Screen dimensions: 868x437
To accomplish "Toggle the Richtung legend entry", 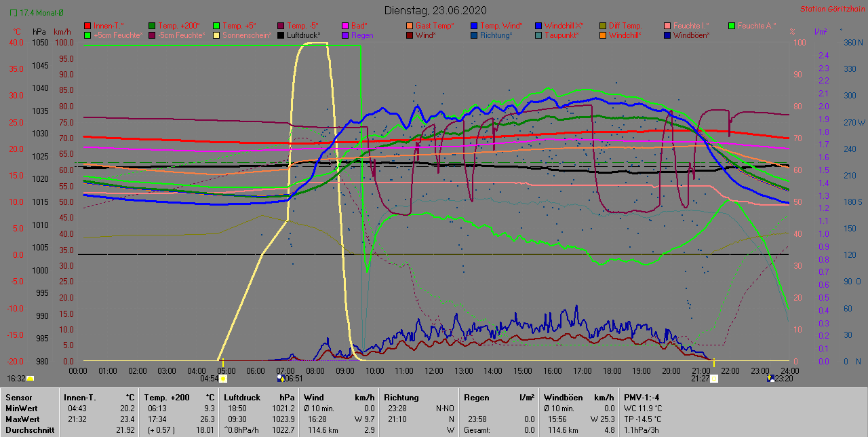I will pyautogui.click(x=492, y=35).
